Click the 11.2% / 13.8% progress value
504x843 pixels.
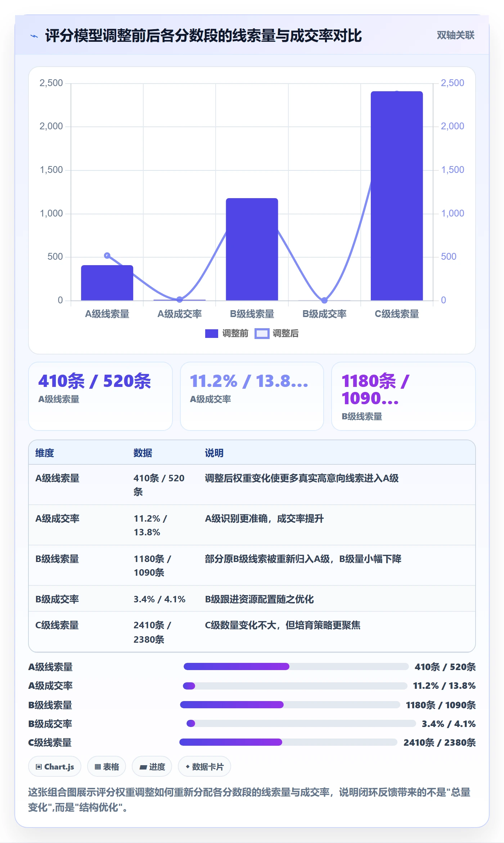click(444, 686)
